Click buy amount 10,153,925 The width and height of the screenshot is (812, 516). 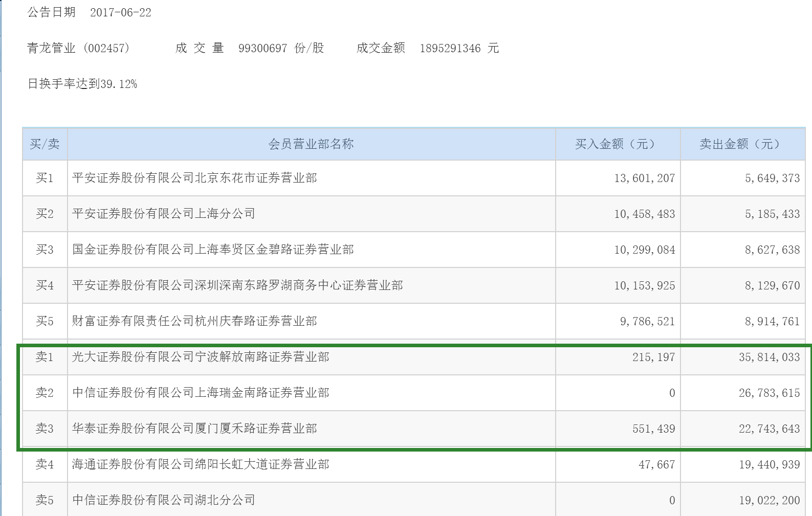[645, 285]
